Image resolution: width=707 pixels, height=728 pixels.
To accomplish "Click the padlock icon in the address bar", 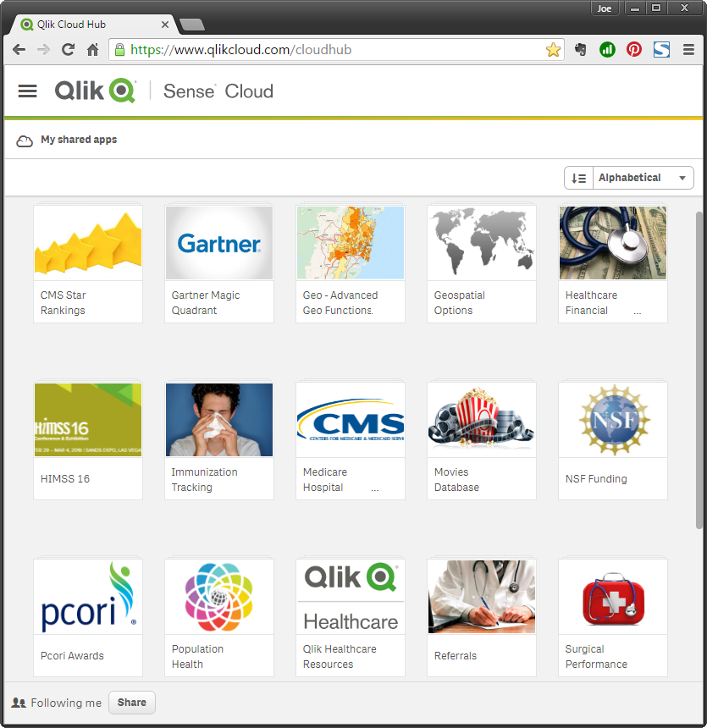I will 119,50.
